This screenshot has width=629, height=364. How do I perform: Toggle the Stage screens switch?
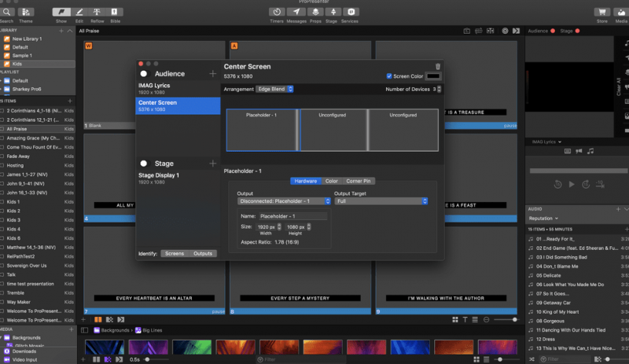(x=144, y=164)
